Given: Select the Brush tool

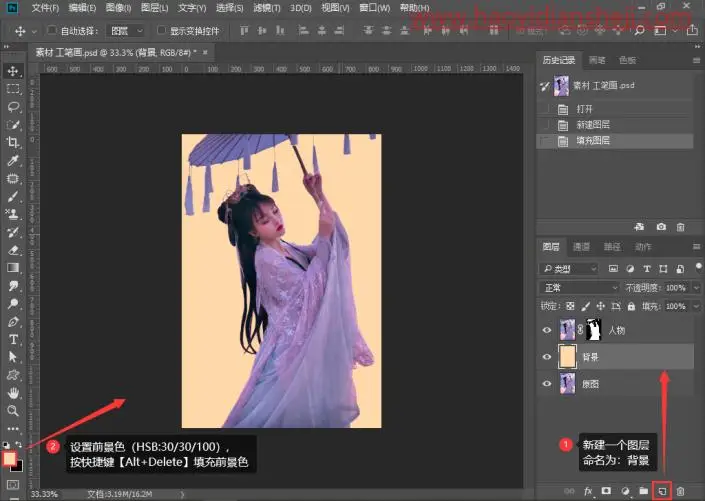Looking at the screenshot, I should [x=13, y=197].
